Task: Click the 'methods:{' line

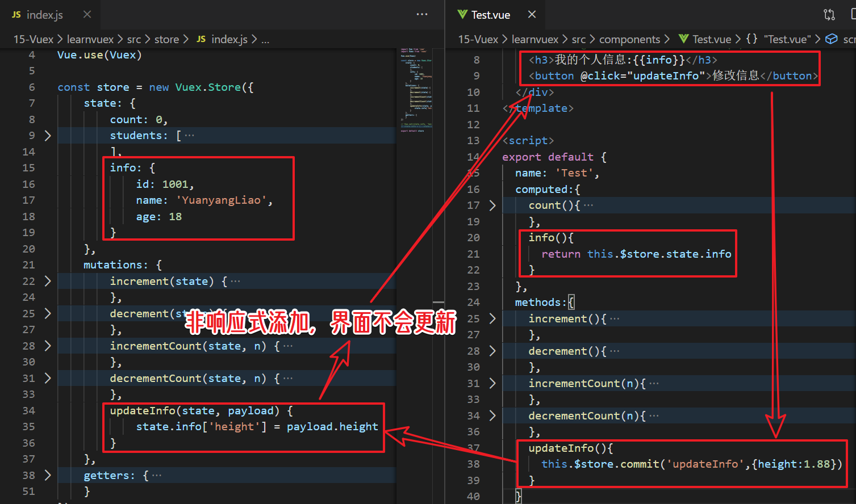Action: [x=545, y=303]
